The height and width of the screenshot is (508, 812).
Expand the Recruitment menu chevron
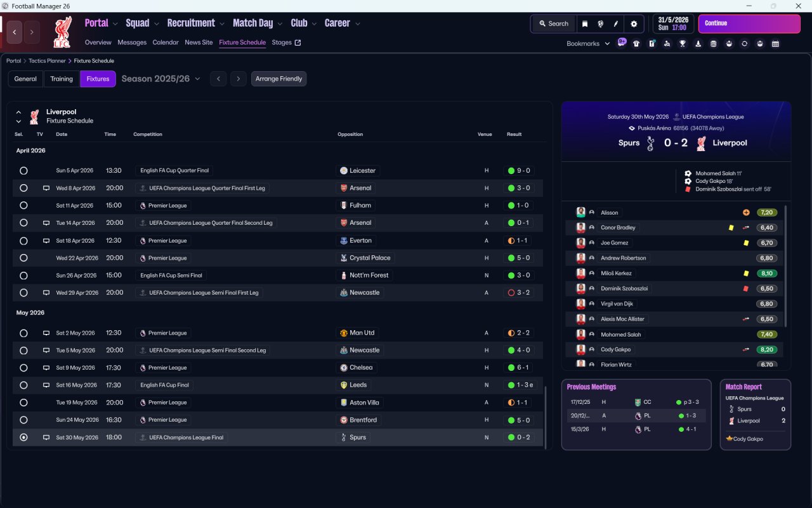pyautogui.click(x=222, y=24)
